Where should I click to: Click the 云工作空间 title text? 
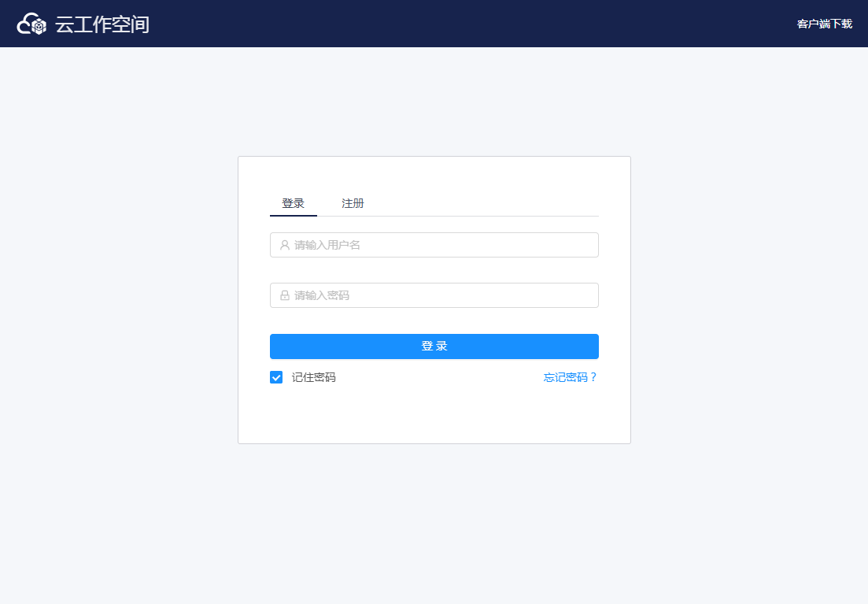point(102,24)
